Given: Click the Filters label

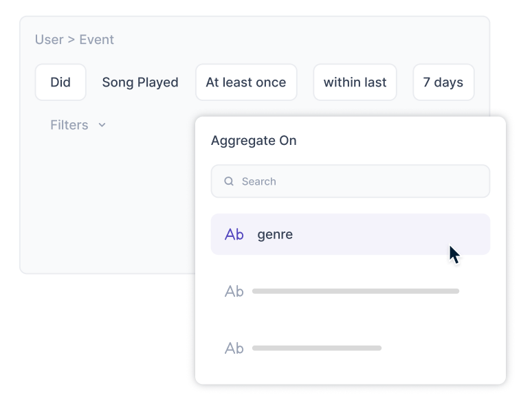Looking at the screenshot, I should [69, 125].
